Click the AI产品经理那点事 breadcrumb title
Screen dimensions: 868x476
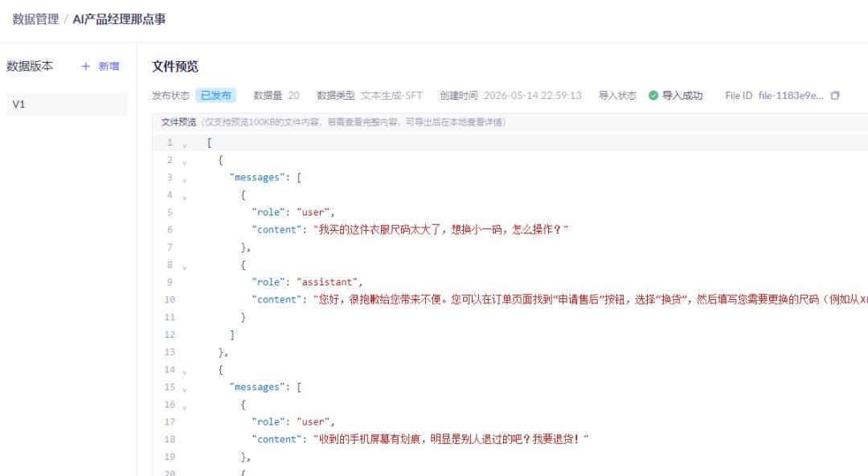point(119,19)
